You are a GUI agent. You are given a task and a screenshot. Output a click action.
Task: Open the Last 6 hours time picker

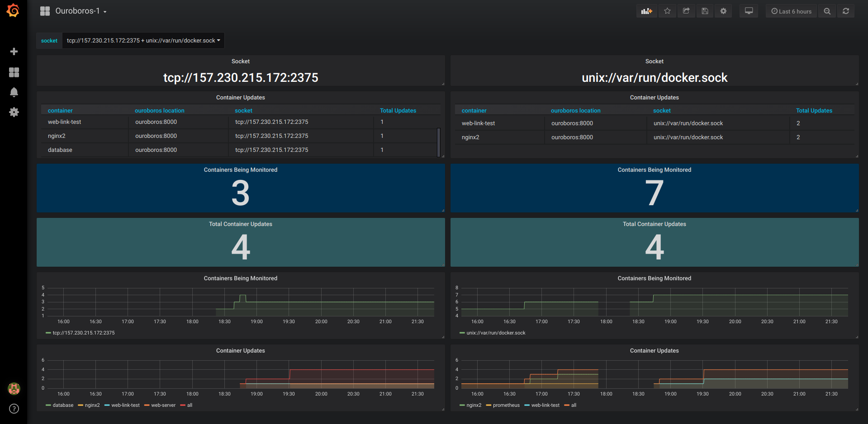791,11
